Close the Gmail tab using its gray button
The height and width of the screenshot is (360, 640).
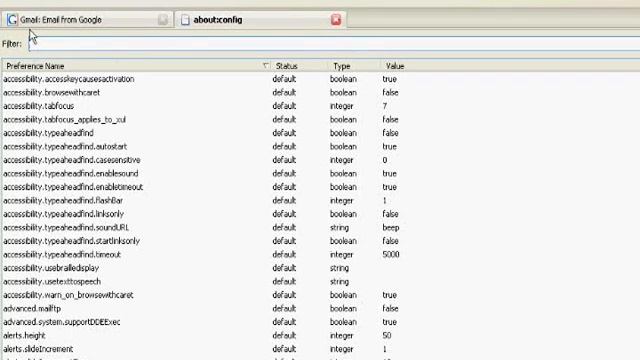click(163, 20)
